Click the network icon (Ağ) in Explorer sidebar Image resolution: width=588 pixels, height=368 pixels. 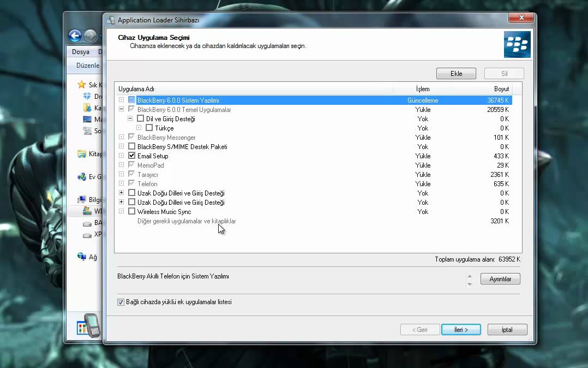pos(81,257)
